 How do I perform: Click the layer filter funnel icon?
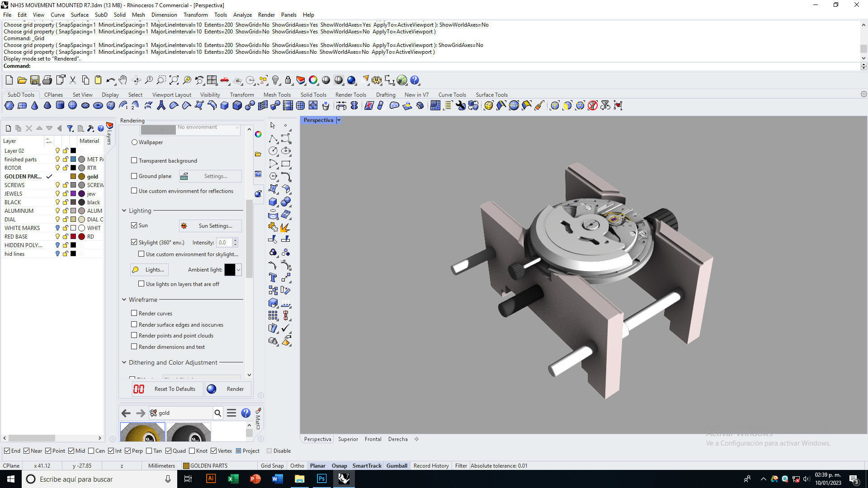[70, 128]
